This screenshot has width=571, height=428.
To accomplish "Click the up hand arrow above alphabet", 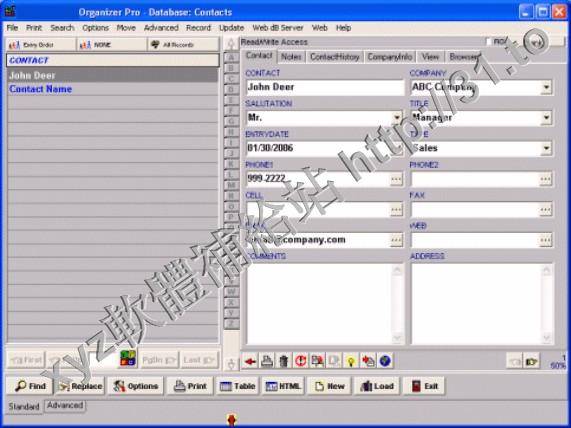I will tap(231, 44).
